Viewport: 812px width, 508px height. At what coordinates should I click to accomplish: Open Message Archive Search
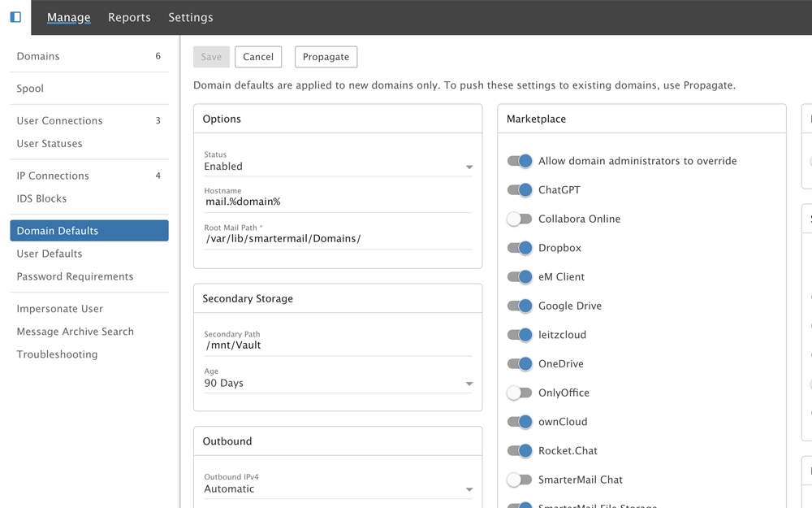coord(89,332)
